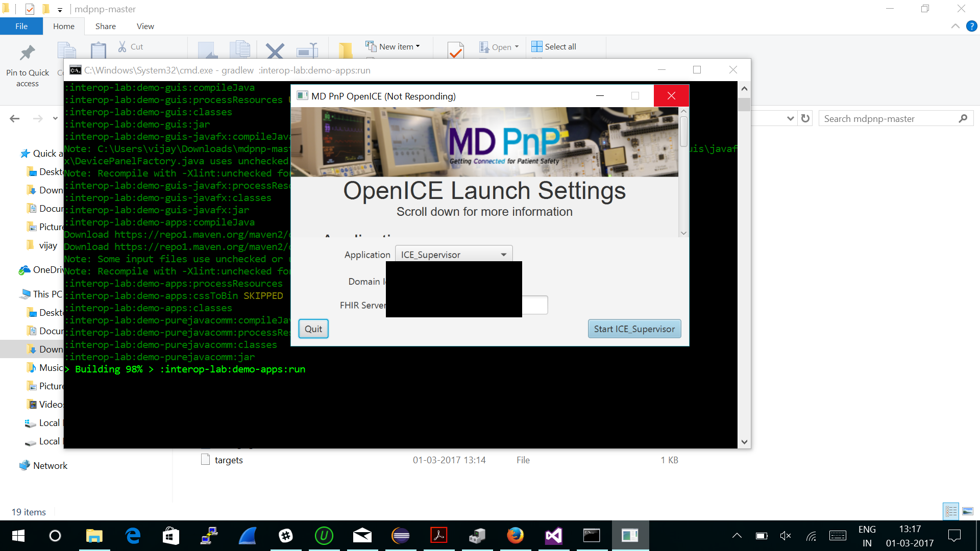Select OneDrive in navigation pane
This screenshot has height=551, width=980.
pyautogui.click(x=41, y=270)
